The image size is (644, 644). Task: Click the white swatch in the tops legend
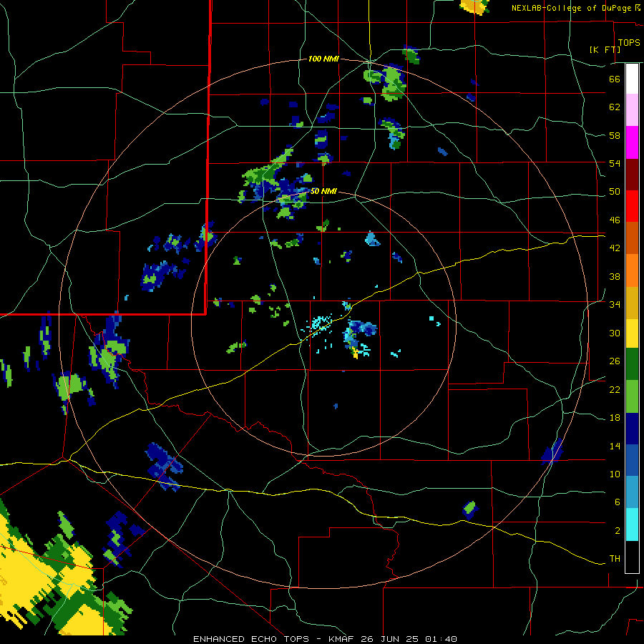point(632,79)
